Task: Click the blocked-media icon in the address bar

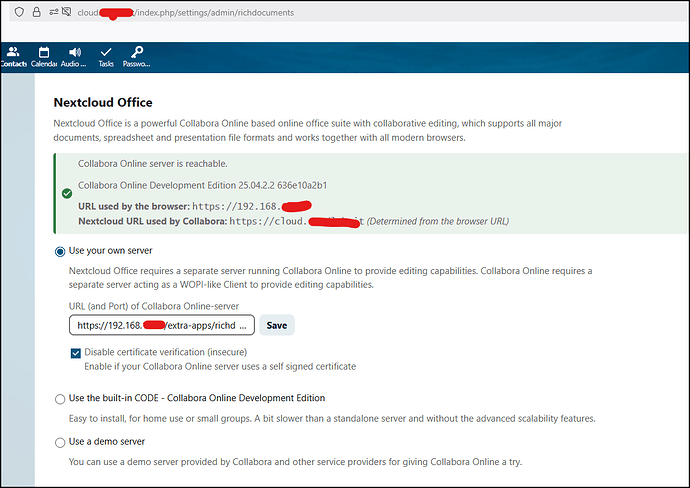Action: [66, 12]
